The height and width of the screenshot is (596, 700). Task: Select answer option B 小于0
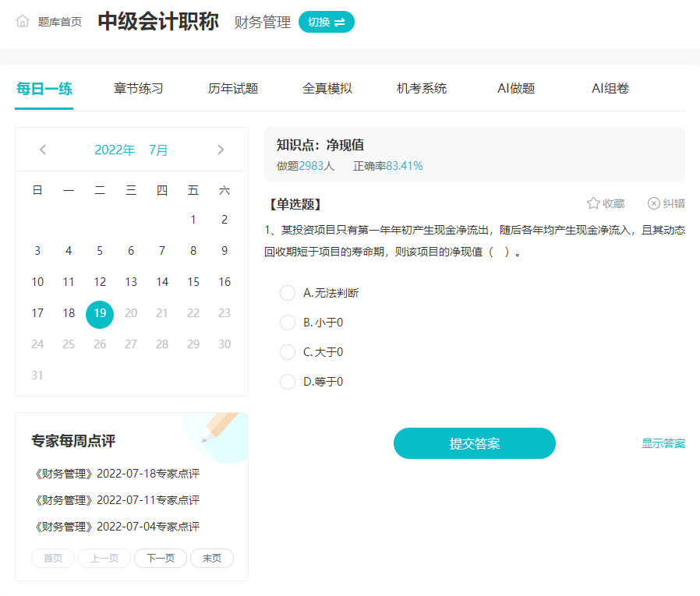pos(287,323)
